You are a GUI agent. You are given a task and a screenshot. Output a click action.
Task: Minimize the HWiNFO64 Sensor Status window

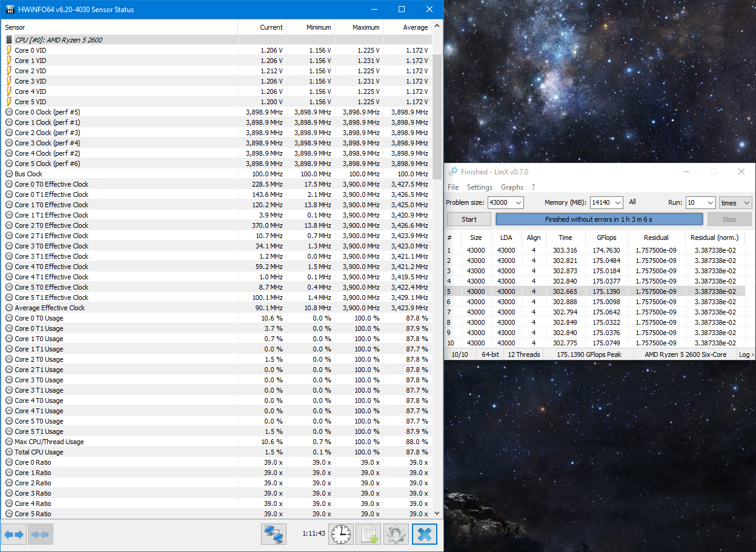(x=374, y=9)
